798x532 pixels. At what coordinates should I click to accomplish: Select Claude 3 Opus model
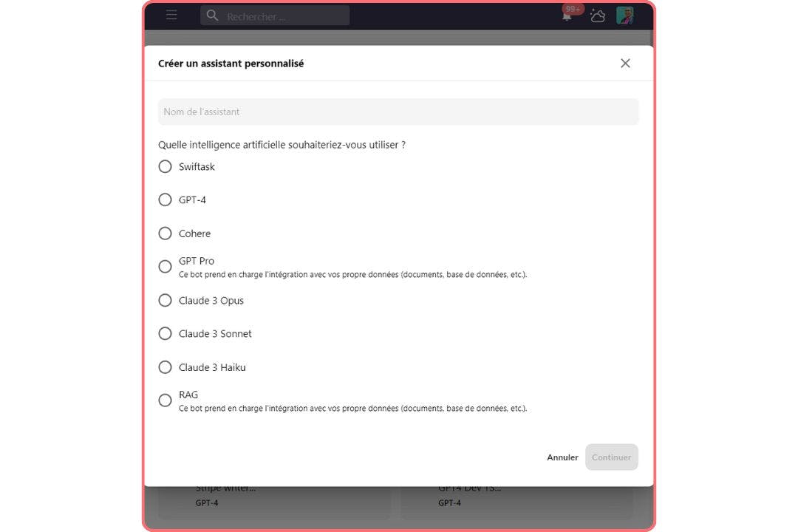coord(166,301)
